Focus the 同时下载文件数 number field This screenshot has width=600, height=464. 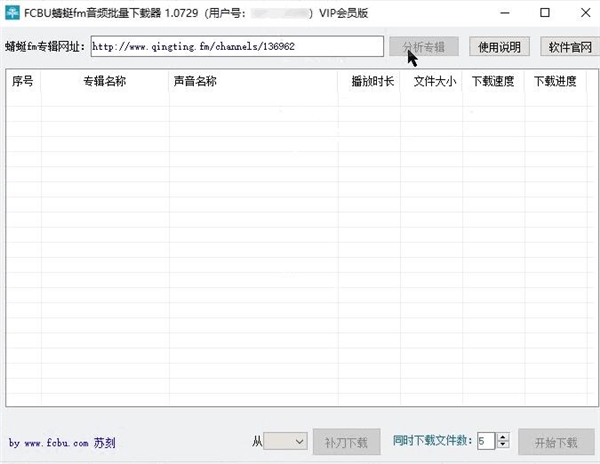click(x=486, y=441)
